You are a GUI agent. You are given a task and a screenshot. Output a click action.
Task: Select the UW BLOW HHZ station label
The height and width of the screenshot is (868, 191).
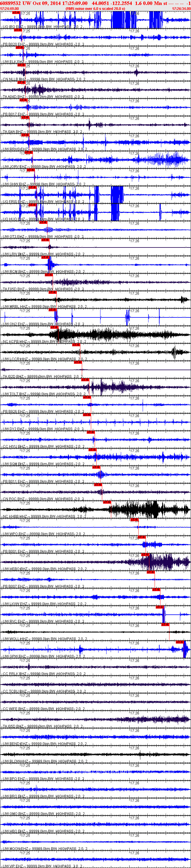tap(45, 762)
